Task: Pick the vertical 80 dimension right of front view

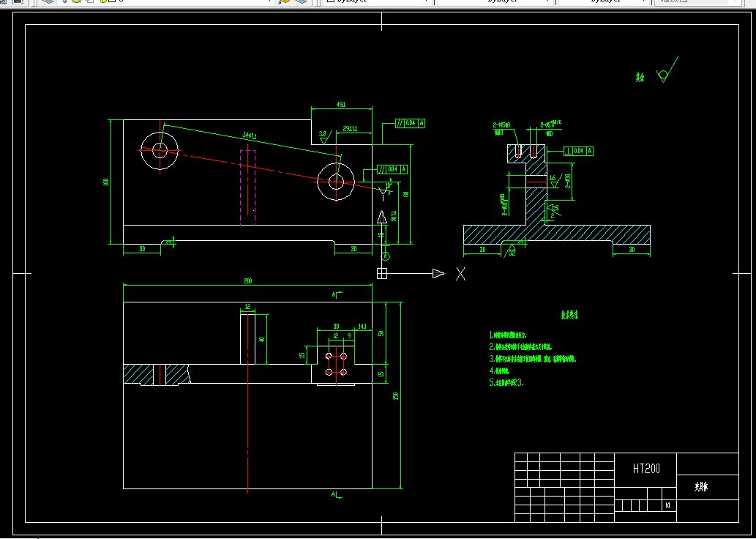Action: click(x=406, y=194)
